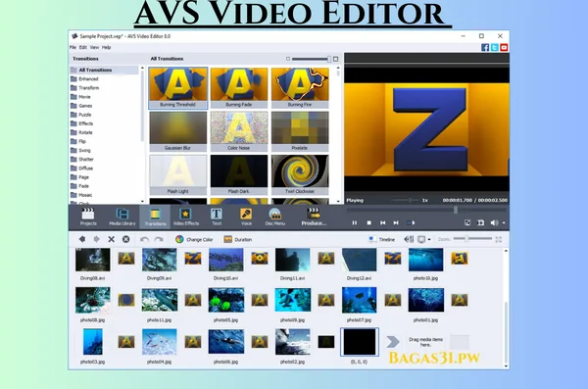Click large thumbnails icon above transitions
This screenshot has width=588, height=389.
point(335,59)
